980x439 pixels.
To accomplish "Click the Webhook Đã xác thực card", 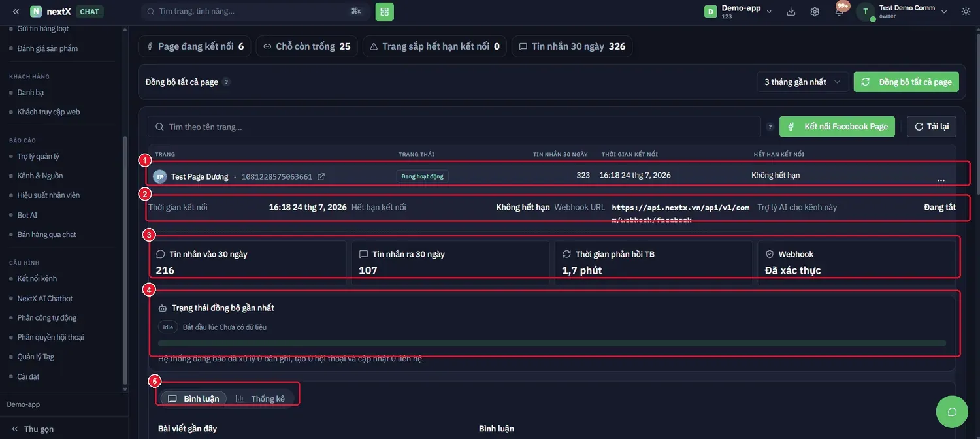I will click(857, 261).
